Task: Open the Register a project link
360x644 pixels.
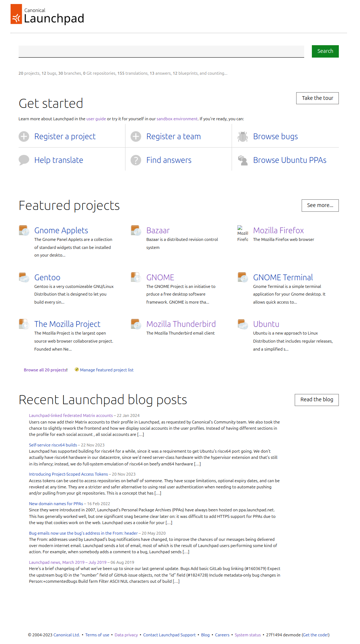Action: point(65,136)
